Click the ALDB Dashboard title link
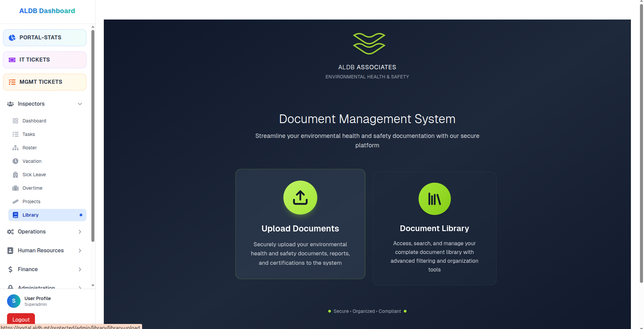 pos(47,11)
